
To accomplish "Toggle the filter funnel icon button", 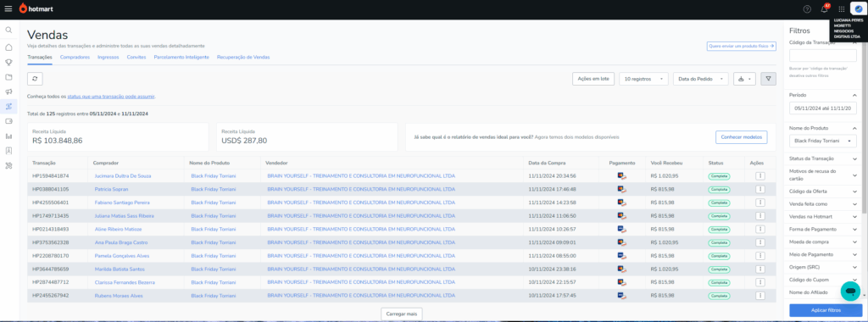I will [768, 79].
